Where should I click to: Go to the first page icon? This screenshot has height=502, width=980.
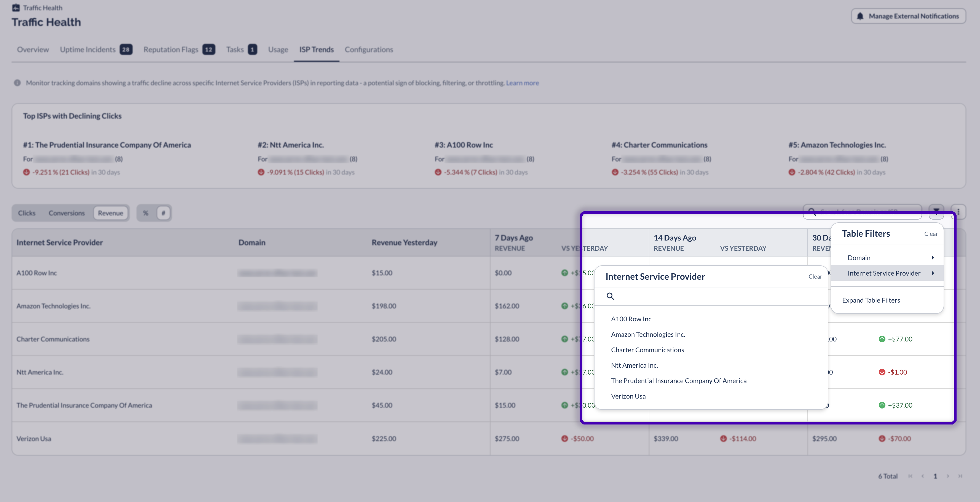(x=910, y=476)
